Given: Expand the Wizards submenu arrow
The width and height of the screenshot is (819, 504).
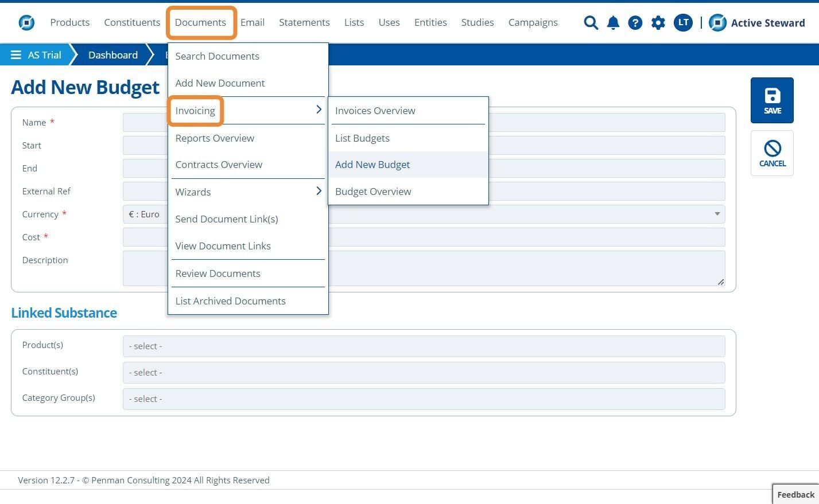Looking at the screenshot, I should click(319, 191).
